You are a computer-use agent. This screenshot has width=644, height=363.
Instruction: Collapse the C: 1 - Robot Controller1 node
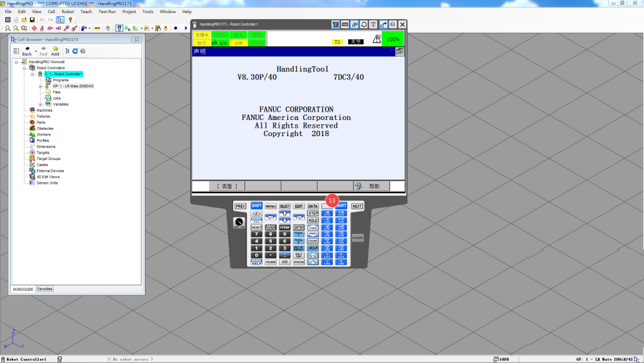[x=32, y=75]
